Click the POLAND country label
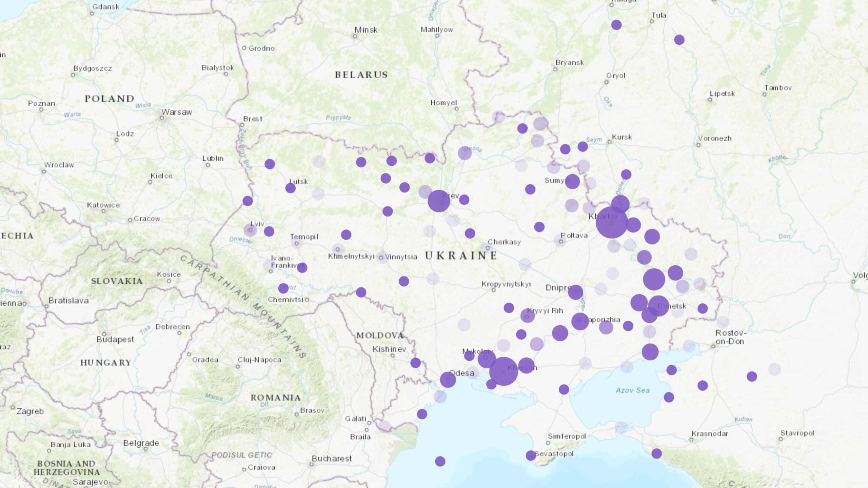The height and width of the screenshot is (488, 868). [x=110, y=99]
